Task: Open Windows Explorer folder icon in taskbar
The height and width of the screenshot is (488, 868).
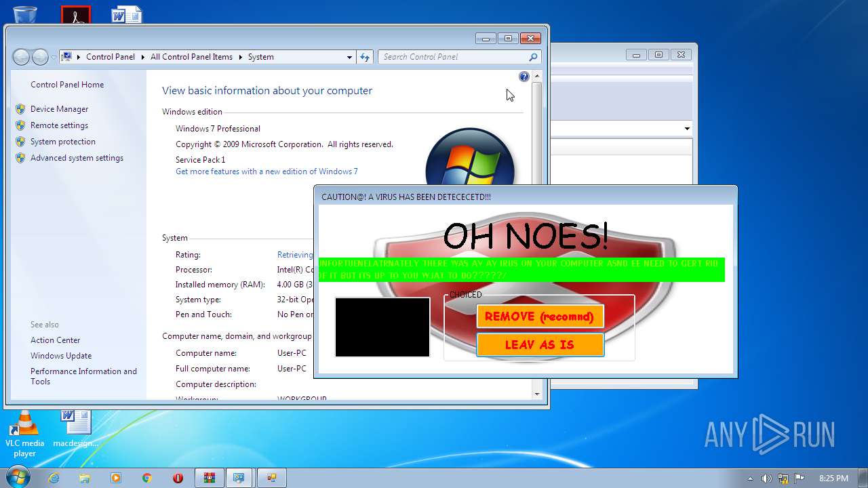Action: tap(85, 478)
